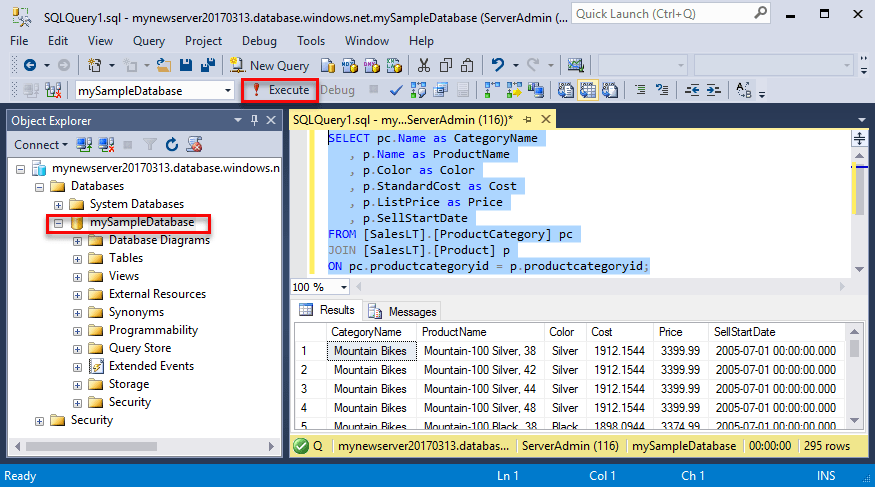Toggle the Results to Grid icon
The height and width of the screenshot is (487, 875).
pyautogui.click(x=588, y=90)
